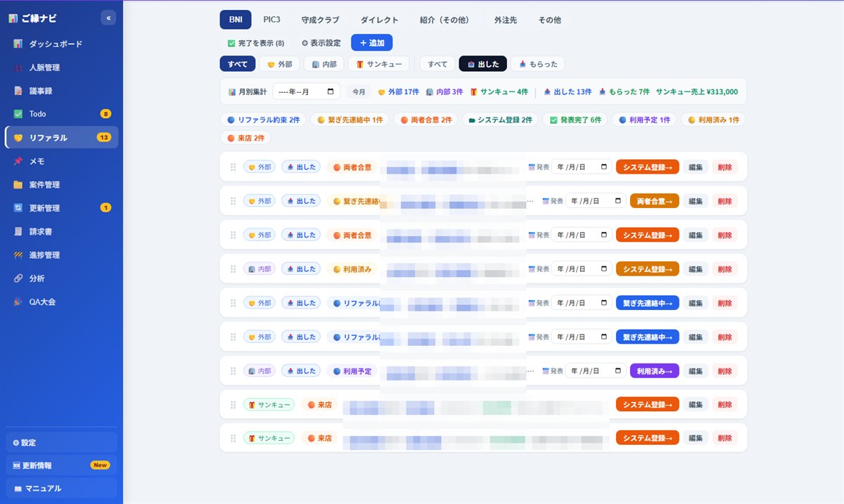Select the 出した direction filter
The image size is (844, 504).
[x=482, y=64]
